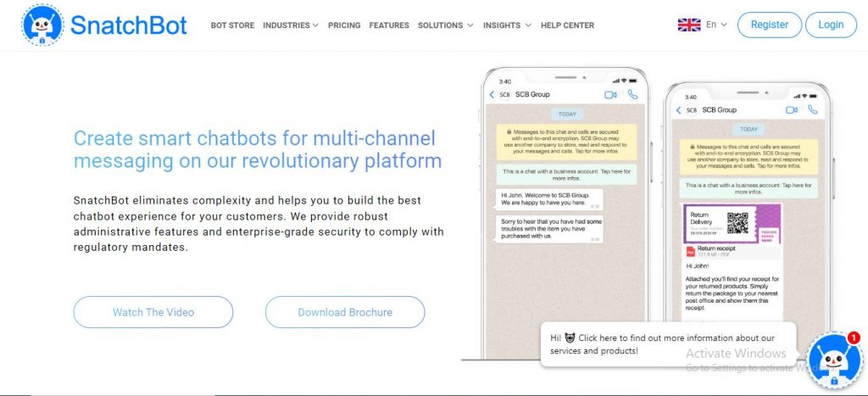
Task: Click the back arrow in left phone chat
Action: (492, 95)
